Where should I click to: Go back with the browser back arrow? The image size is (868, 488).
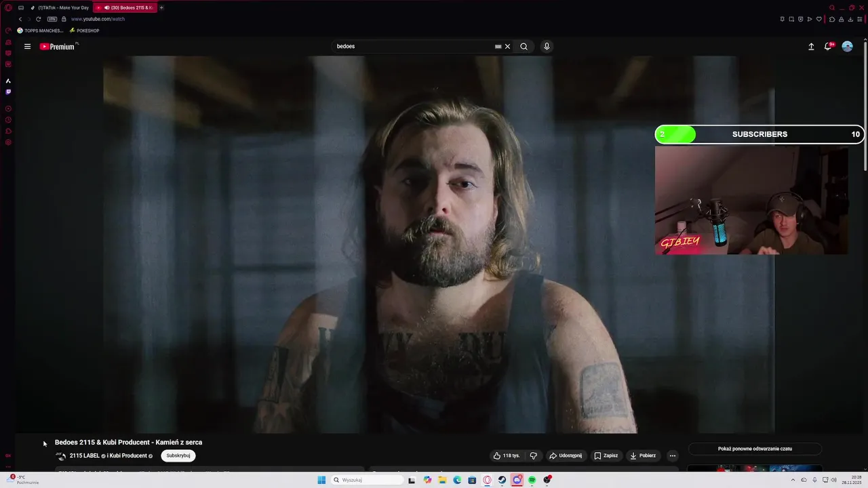20,19
